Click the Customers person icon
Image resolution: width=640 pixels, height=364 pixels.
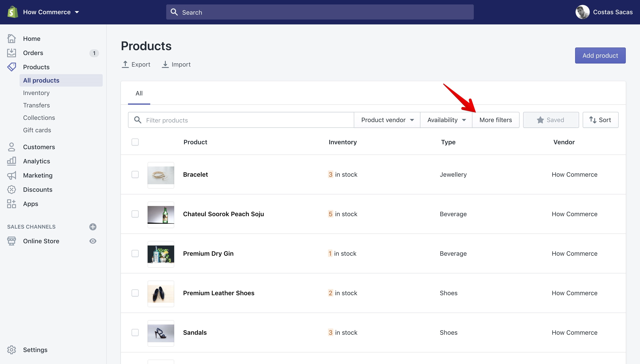12,147
